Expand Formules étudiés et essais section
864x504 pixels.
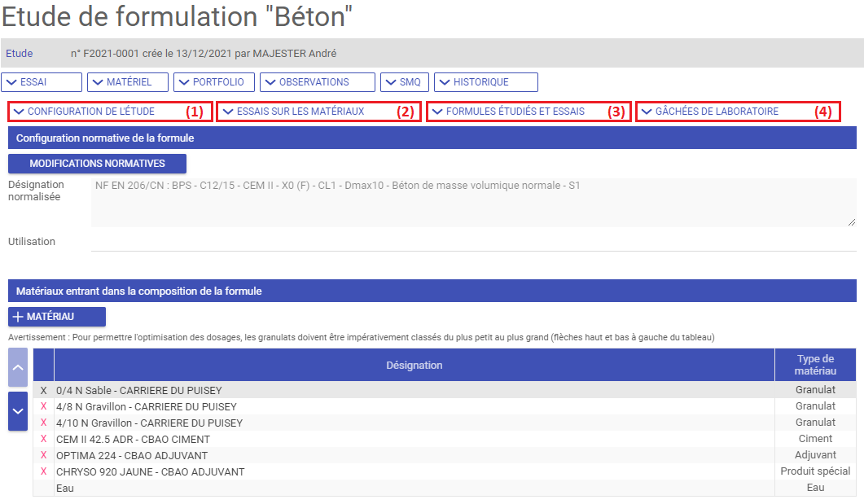tap(529, 112)
